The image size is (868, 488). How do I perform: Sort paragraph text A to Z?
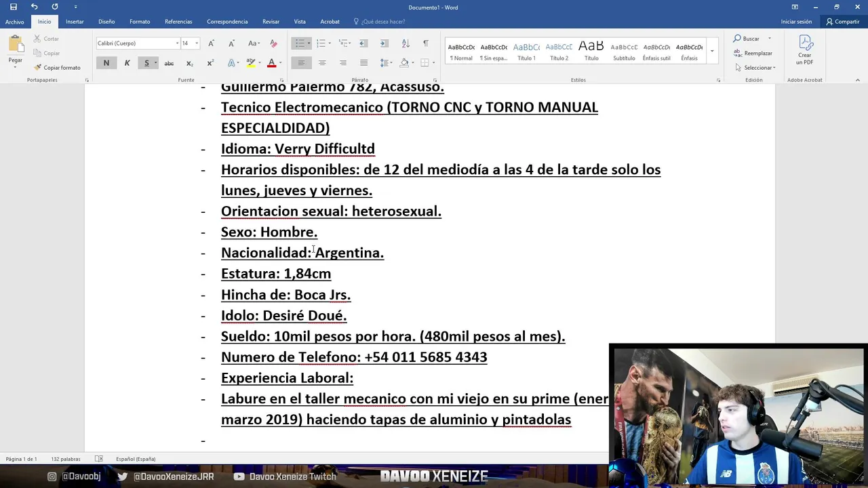406,43
